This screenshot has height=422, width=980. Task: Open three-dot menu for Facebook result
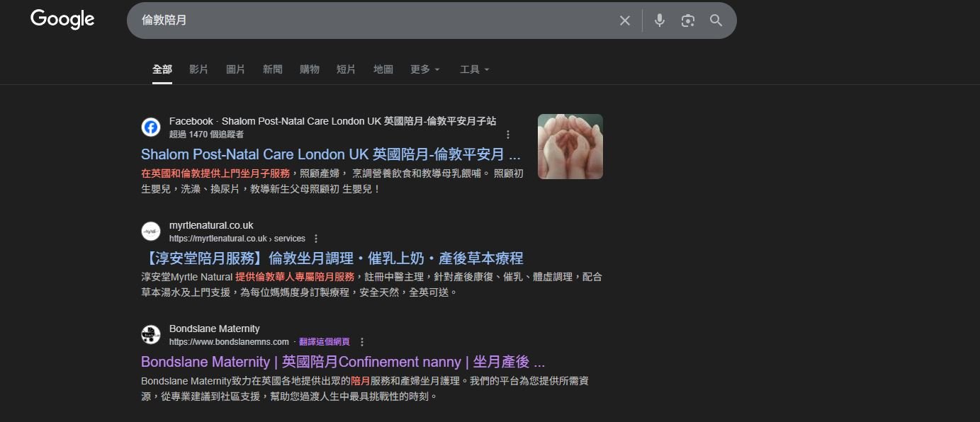[507, 135]
